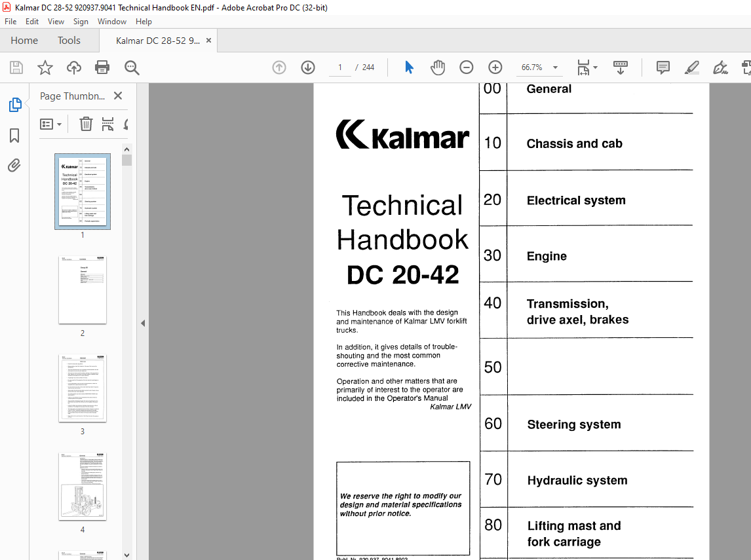
Task: Open zoom level dropdown at 66.7%
Action: coord(556,67)
